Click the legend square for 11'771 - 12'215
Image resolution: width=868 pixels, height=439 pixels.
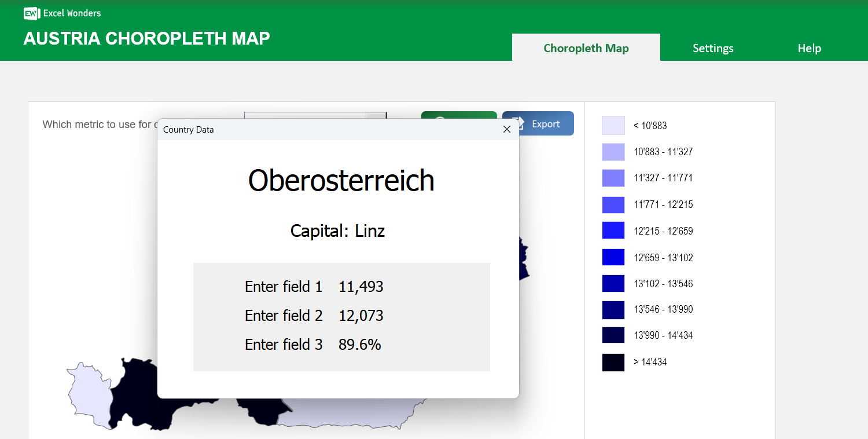point(613,204)
